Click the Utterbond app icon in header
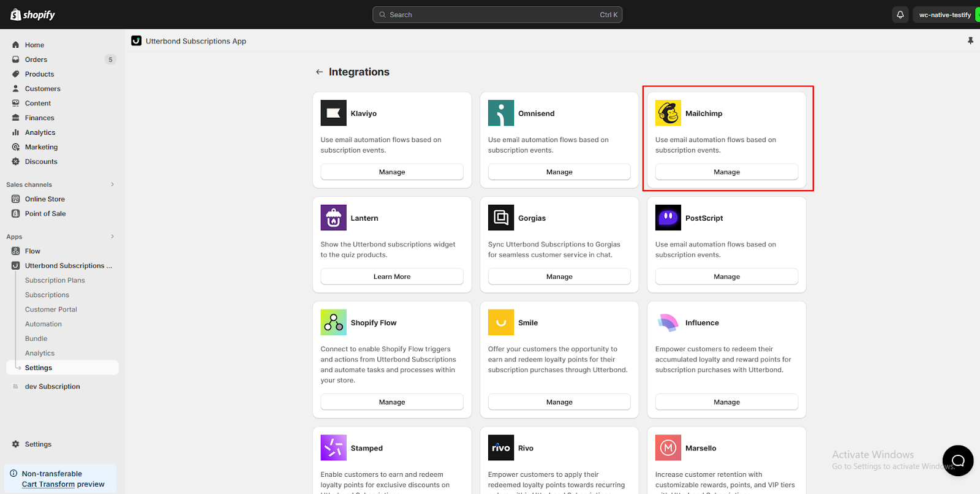Viewport: 980px width, 494px height. click(x=136, y=40)
